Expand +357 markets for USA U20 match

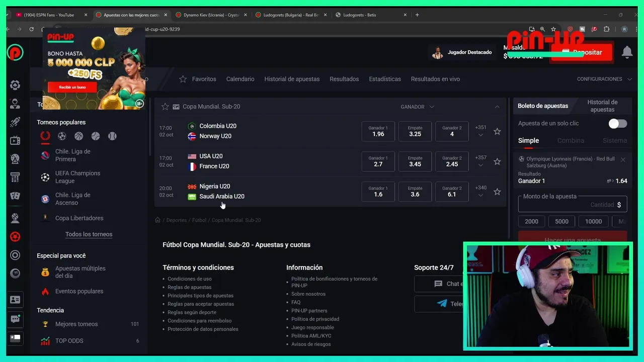click(x=480, y=161)
